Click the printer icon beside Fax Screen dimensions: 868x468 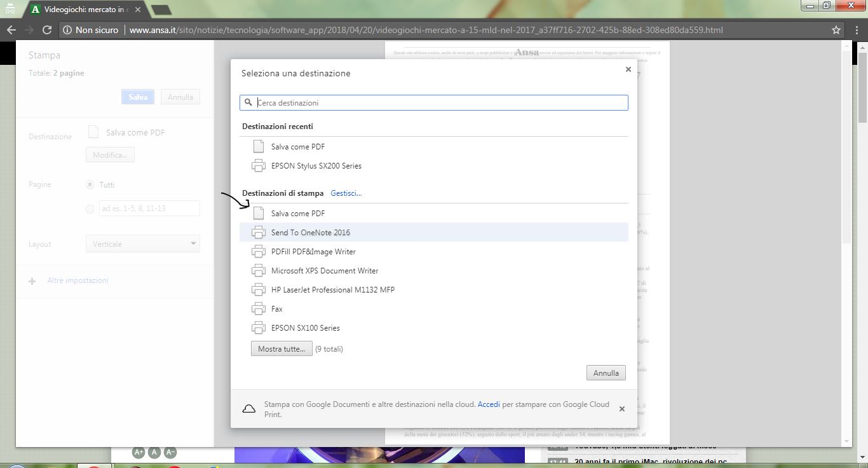[258, 308]
